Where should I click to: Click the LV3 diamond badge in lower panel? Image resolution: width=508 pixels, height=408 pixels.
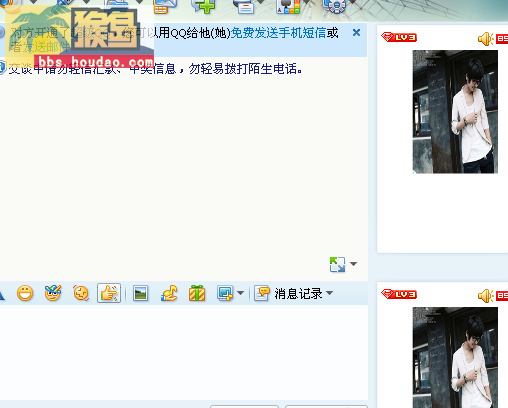pos(399,294)
